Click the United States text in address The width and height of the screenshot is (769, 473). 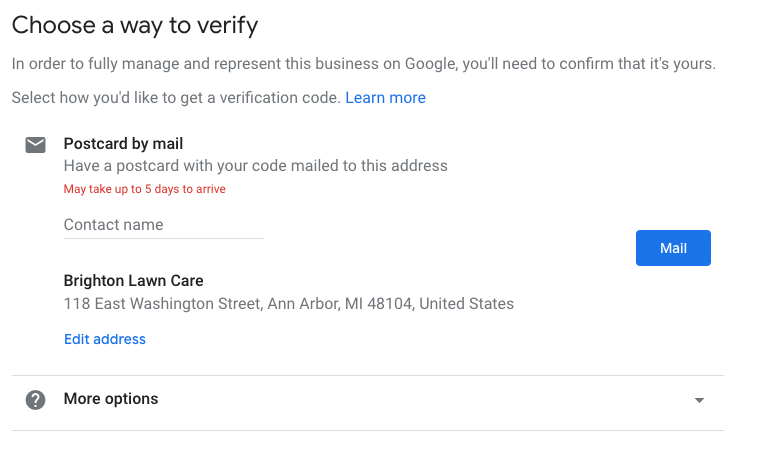click(466, 303)
